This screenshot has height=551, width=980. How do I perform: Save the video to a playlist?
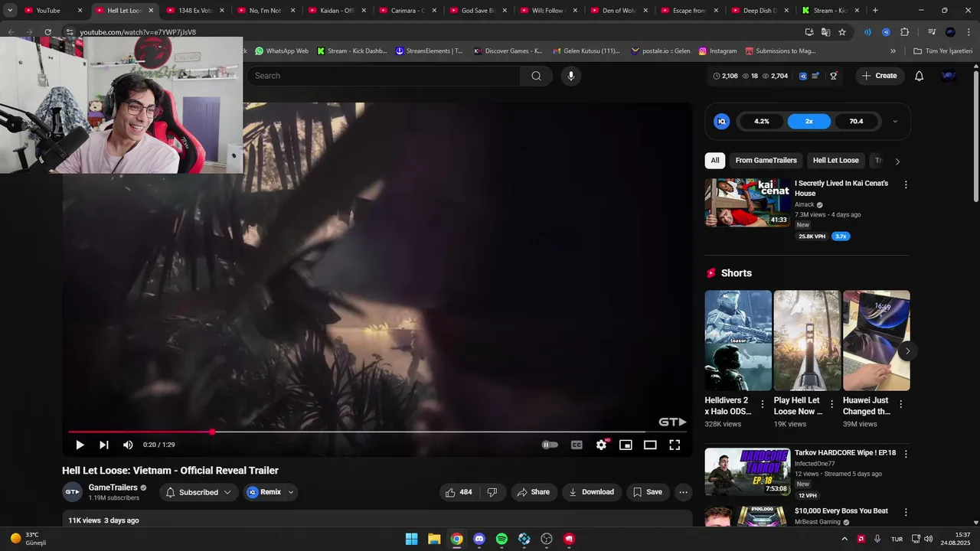tap(648, 492)
